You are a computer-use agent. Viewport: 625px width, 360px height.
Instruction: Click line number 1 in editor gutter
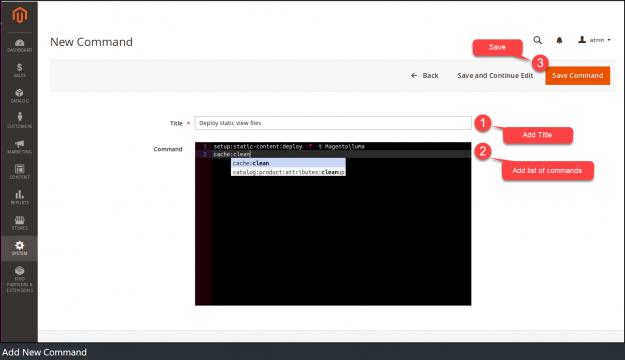click(205, 146)
